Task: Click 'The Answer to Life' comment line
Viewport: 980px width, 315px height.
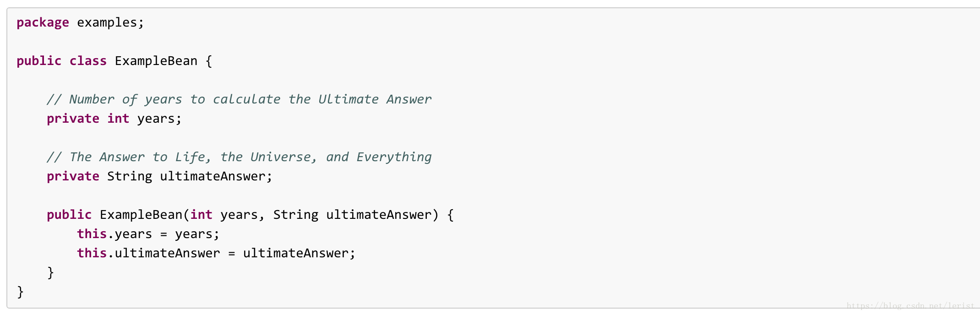Action: 239,157
